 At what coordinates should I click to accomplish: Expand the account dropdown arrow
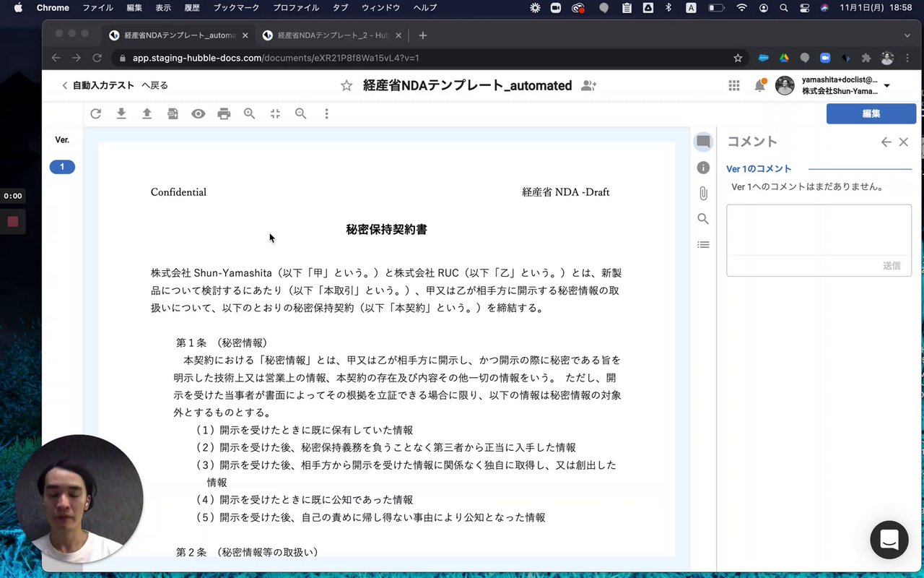(x=887, y=86)
